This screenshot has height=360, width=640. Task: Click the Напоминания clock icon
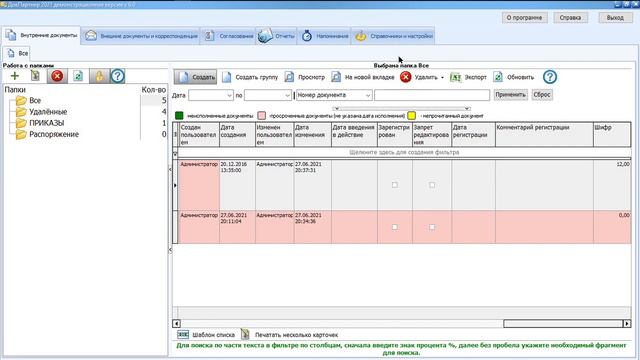click(x=307, y=36)
